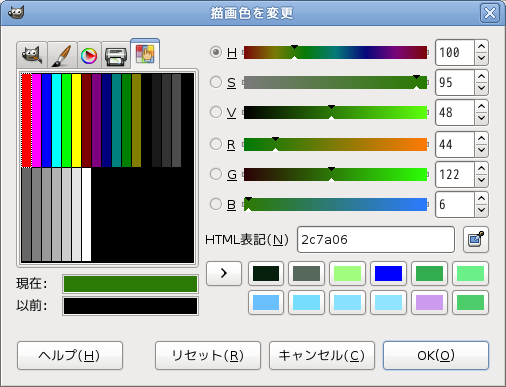Click the previous color preview bar (以前)
The image size is (506, 387).
[130, 306]
